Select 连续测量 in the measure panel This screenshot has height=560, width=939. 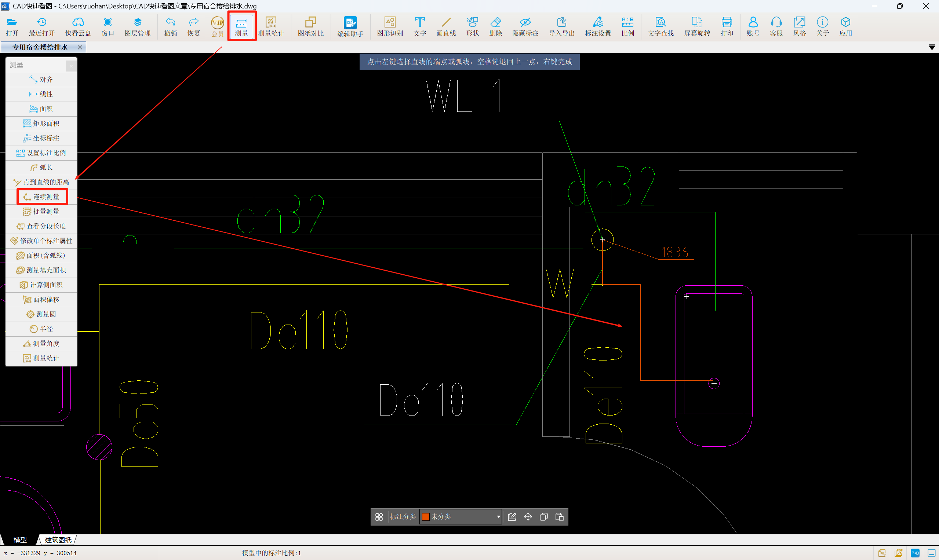pyautogui.click(x=42, y=197)
